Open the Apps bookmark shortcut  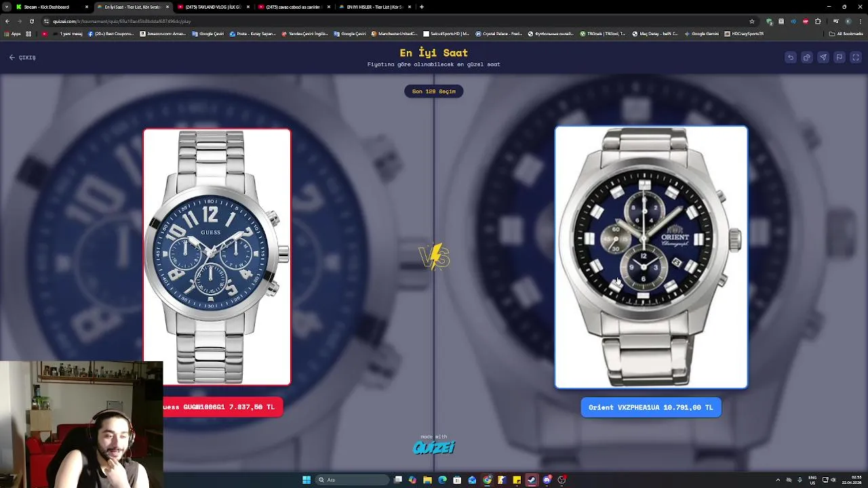click(13, 34)
